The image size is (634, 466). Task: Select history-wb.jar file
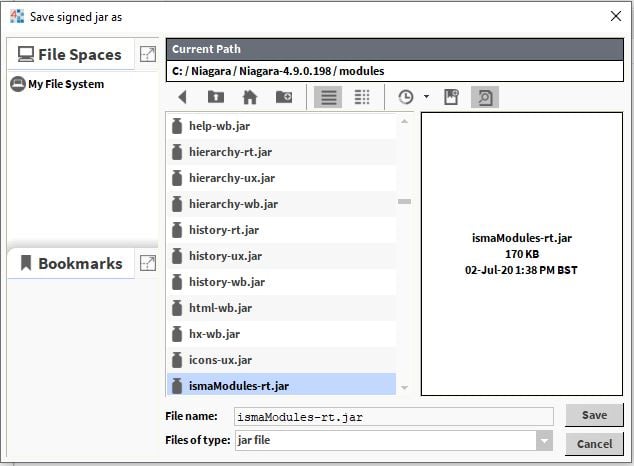pyautogui.click(x=281, y=282)
